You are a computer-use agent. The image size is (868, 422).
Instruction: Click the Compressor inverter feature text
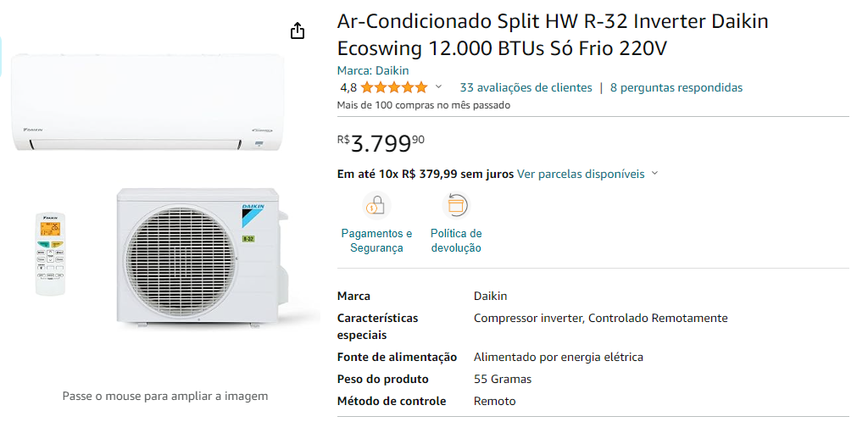[x=529, y=319]
